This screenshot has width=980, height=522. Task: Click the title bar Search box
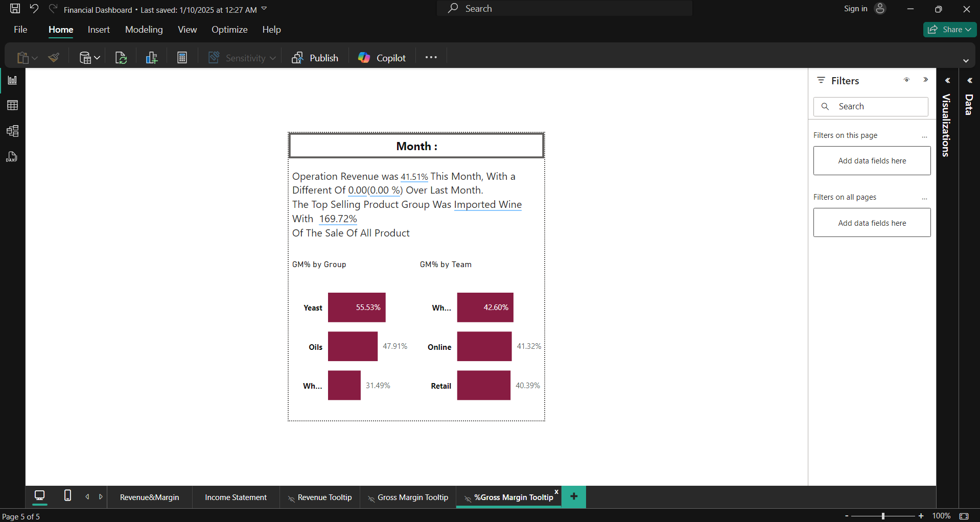pyautogui.click(x=565, y=9)
